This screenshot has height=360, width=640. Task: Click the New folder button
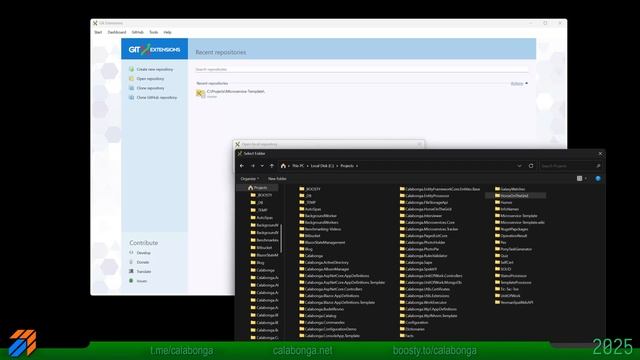pos(277,179)
